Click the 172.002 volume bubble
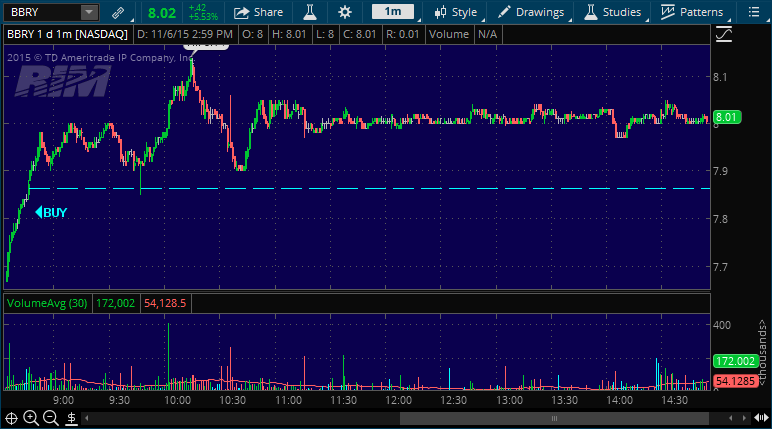 click(735, 361)
